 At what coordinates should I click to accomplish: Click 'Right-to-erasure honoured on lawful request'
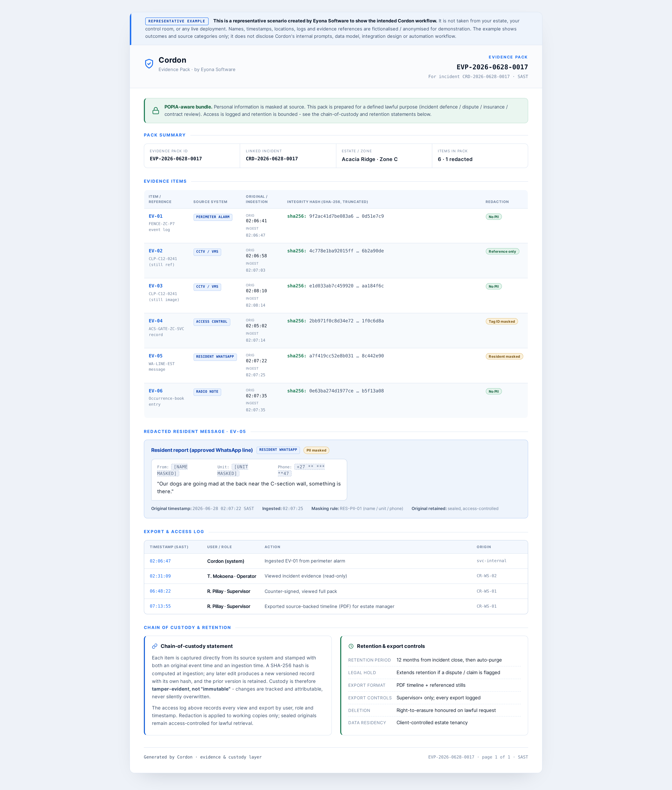446,710
